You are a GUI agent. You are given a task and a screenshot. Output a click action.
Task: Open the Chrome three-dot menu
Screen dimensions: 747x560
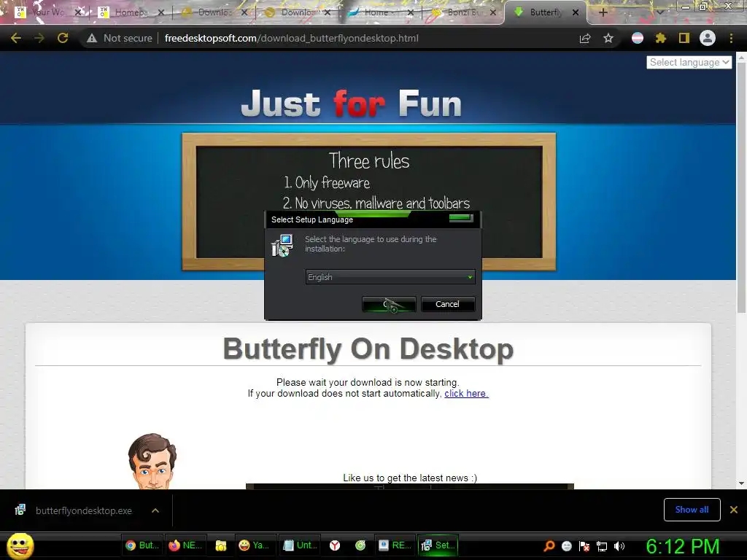click(731, 38)
